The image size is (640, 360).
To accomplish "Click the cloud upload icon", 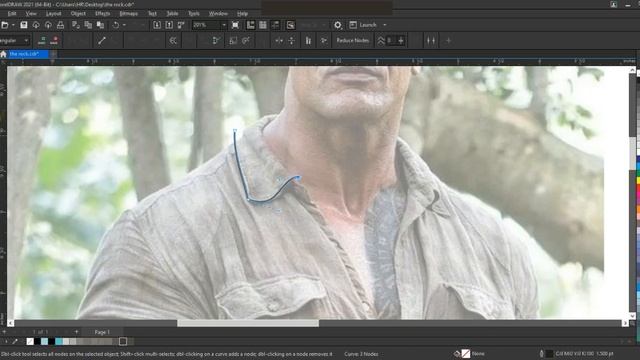I will pyautogui.click(x=48, y=25).
